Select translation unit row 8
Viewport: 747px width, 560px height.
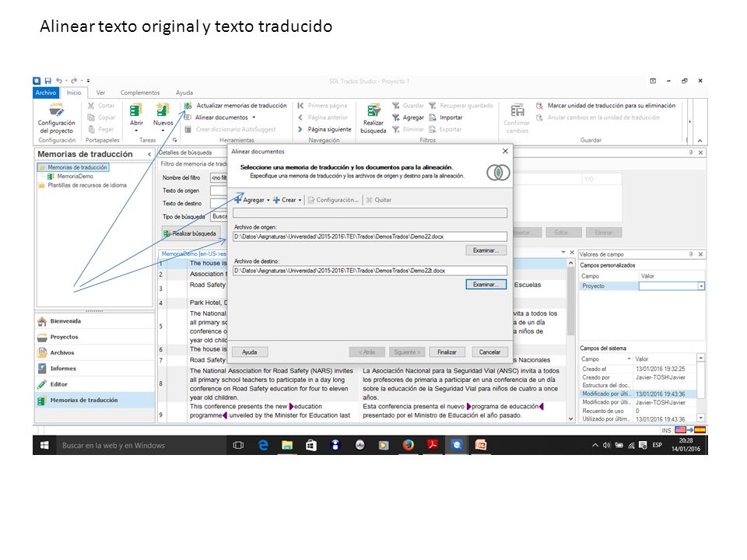[363, 383]
